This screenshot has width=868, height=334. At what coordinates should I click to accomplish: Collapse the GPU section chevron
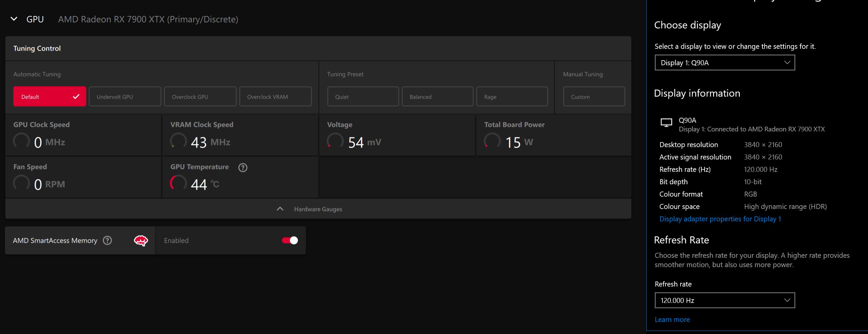click(14, 19)
